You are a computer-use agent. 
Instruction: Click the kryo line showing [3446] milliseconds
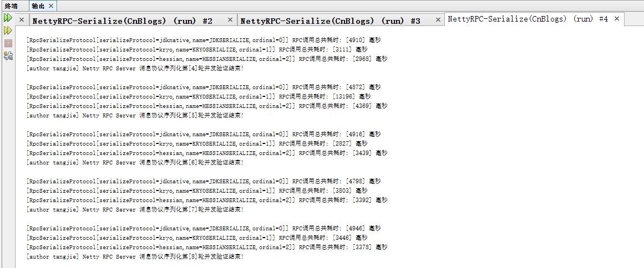pos(197,238)
